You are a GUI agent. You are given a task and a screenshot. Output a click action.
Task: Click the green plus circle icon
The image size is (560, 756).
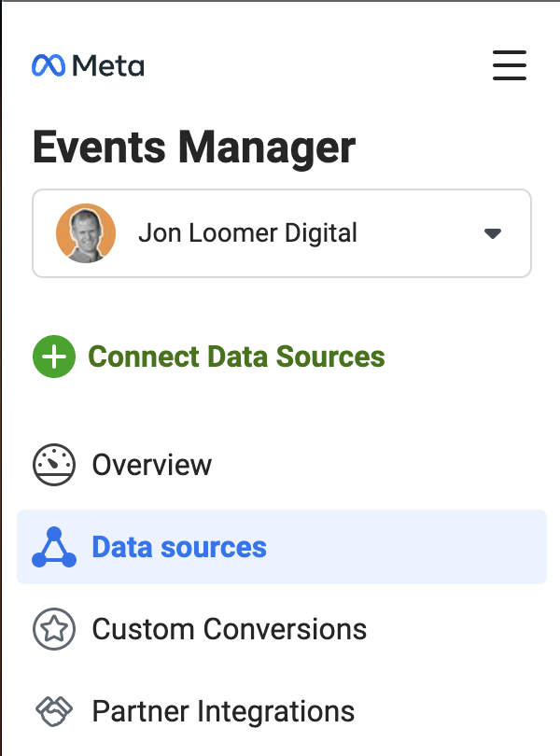[x=54, y=357]
